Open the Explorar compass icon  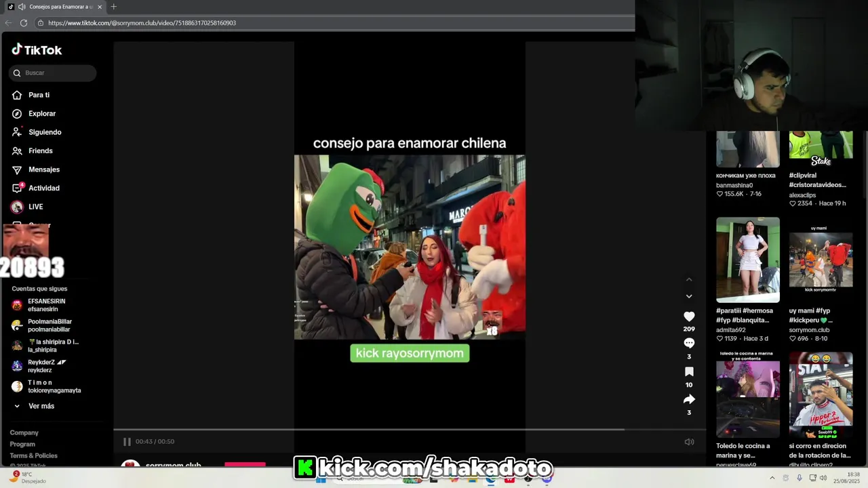click(17, 114)
